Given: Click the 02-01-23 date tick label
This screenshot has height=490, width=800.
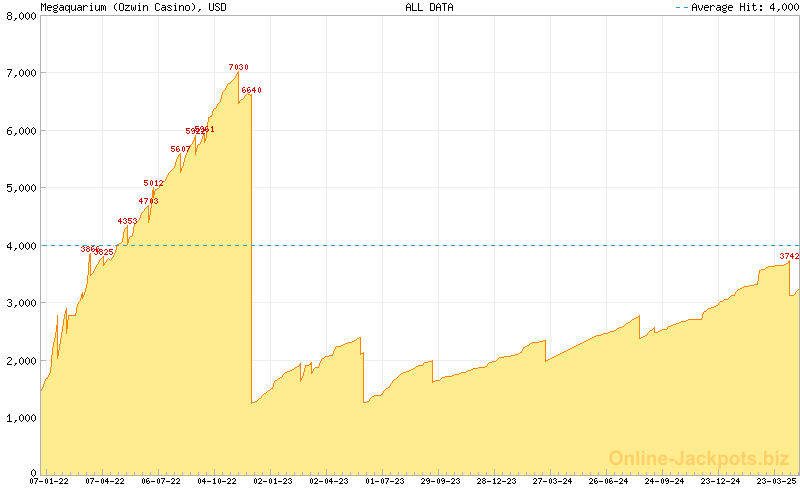Looking at the screenshot, I should 272,481.
